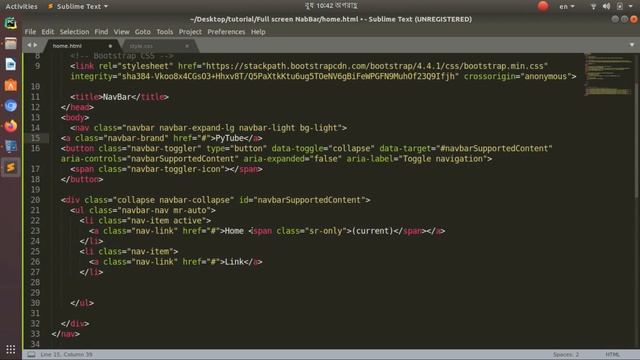The image size is (640, 360).
Task: Click the id "navbarSupportedContent" on line 20
Action: (x=309, y=200)
